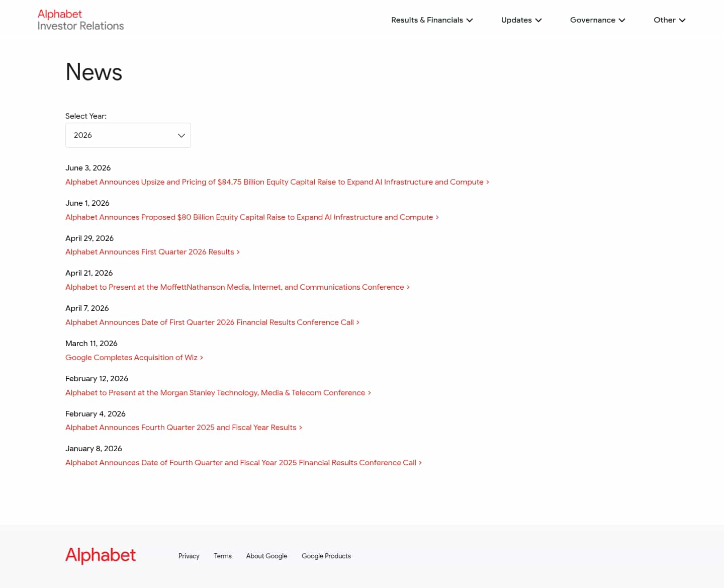The width and height of the screenshot is (724, 588).
Task: Click the January 8, 2026 date text
Action: point(94,449)
